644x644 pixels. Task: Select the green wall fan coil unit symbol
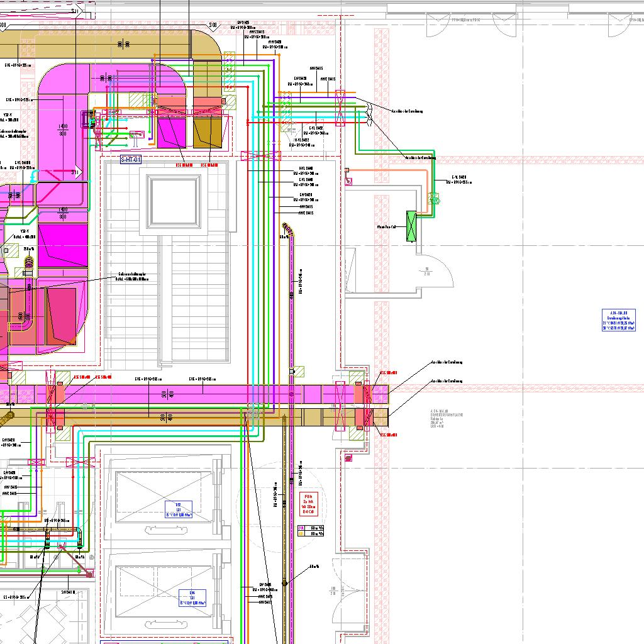[x=411, y=226]
